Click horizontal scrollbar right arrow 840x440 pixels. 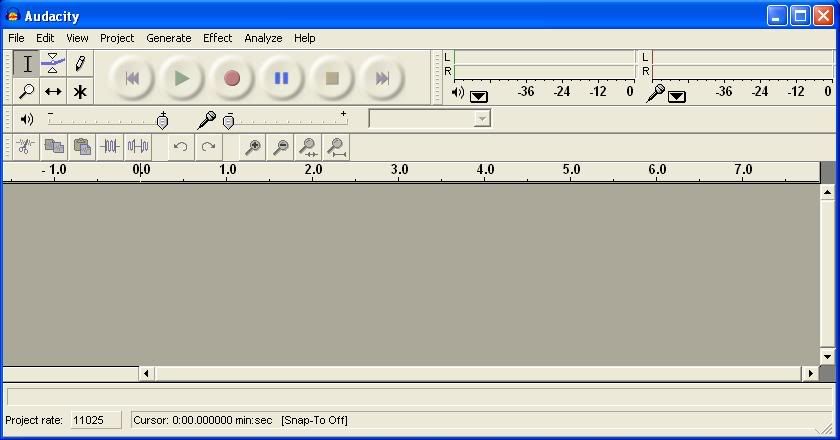coord(811,373)
